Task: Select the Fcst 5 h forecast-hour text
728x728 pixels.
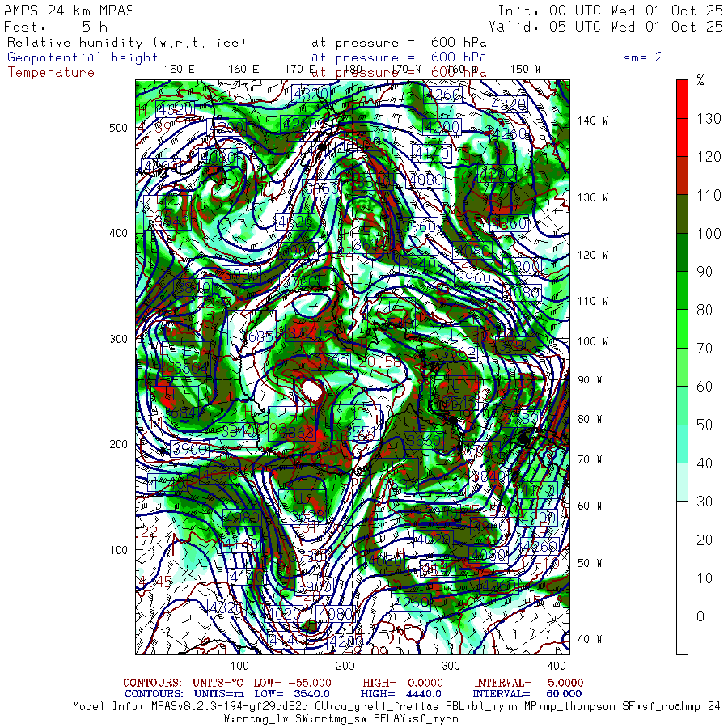Action: point(56,27)
